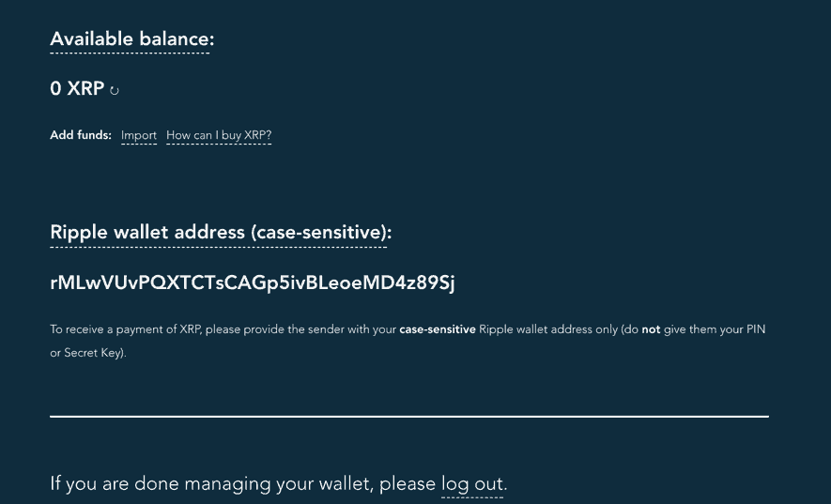Screen dimensions: 831x504
Task: Click the white horizontal divider line
Action: (409, 417)
